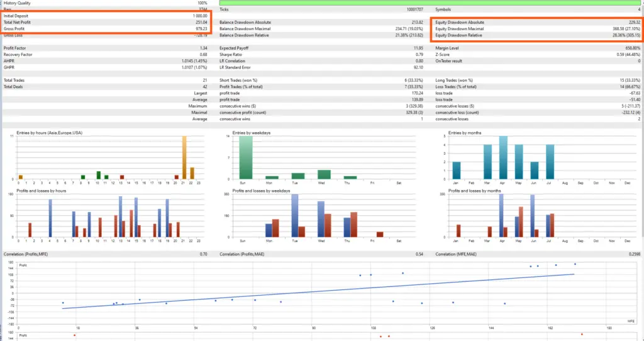644x341 pixels.
Task: Select the Correlation (Profits,MAE) value 0.54
Action: [419, 254]
